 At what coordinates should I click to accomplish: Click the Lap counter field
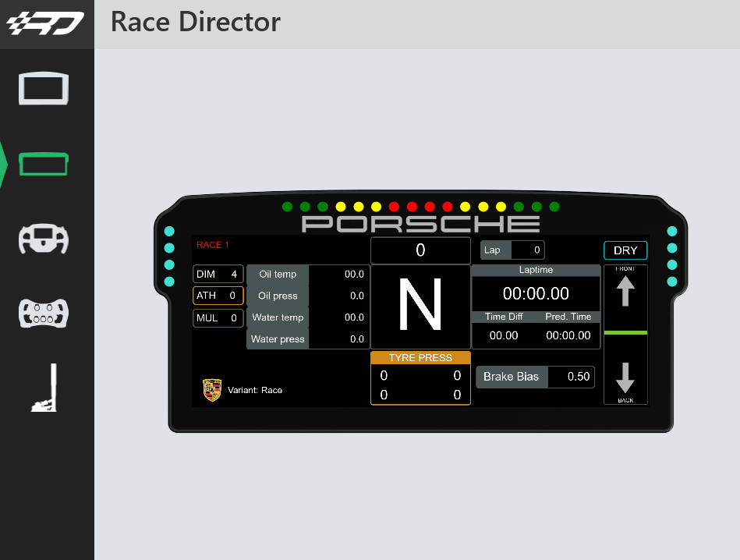[512, 250]
